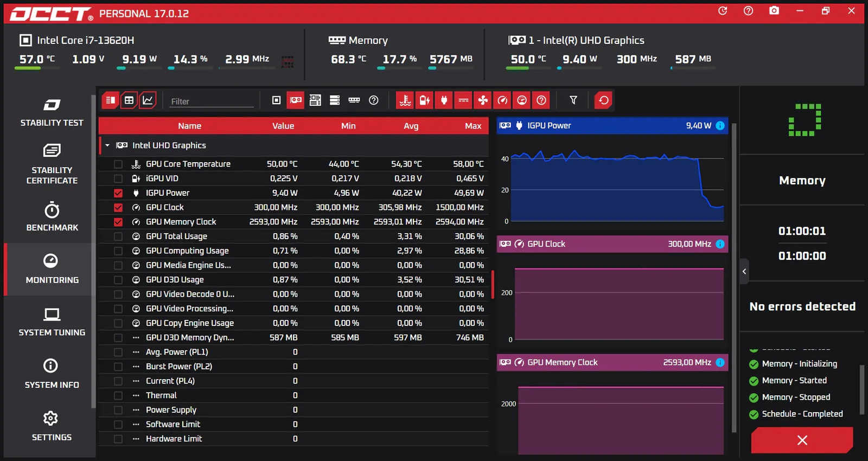Uncheck the GPU Memory Clock checkbox

pyautogui.click(x=118, y=222)
